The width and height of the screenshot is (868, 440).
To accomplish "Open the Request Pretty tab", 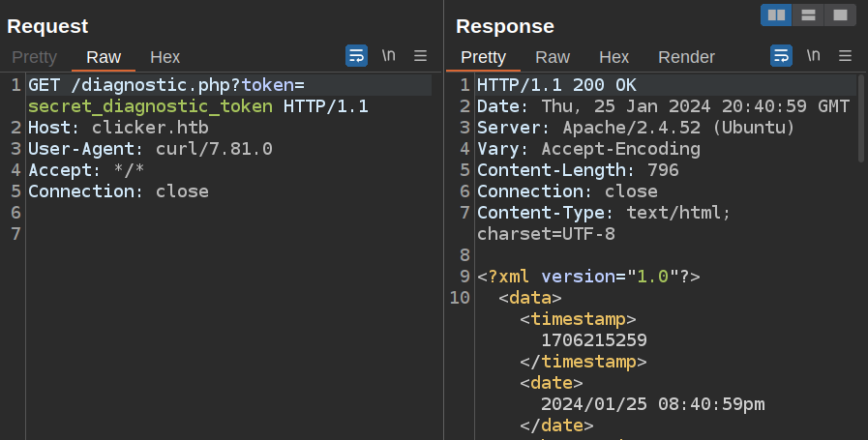I will pyautogui.click(x=34, y=57).
